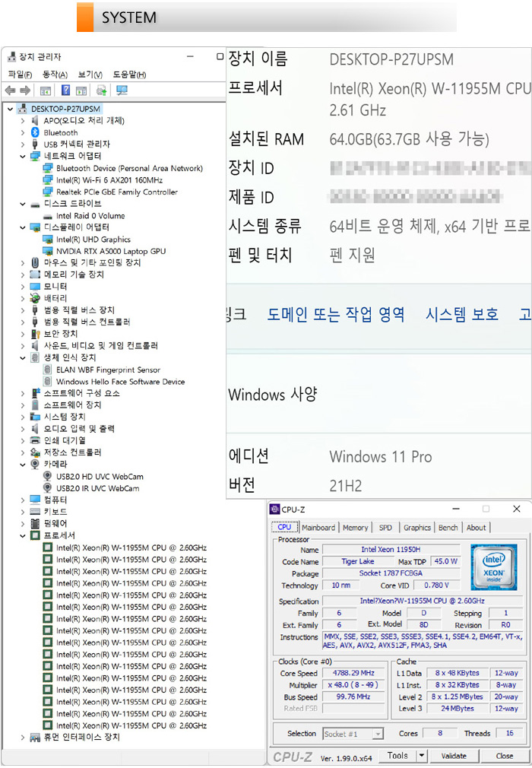This screenshot has height=768, width=532.
Task: Open the 보기(V) menu
Action: (90, 75)
